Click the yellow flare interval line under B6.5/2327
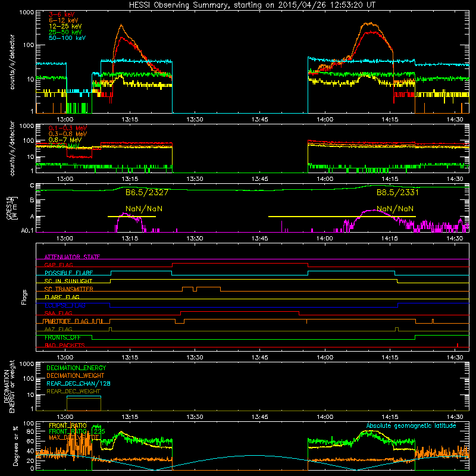 click(131, 217)
